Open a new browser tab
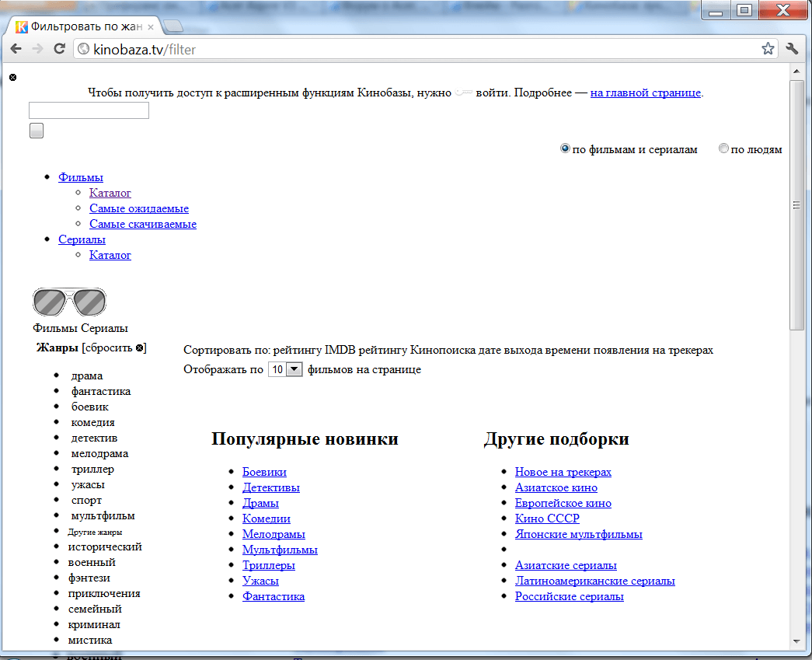The width and height of the screenshot is (812, 660). pos(173,26)
